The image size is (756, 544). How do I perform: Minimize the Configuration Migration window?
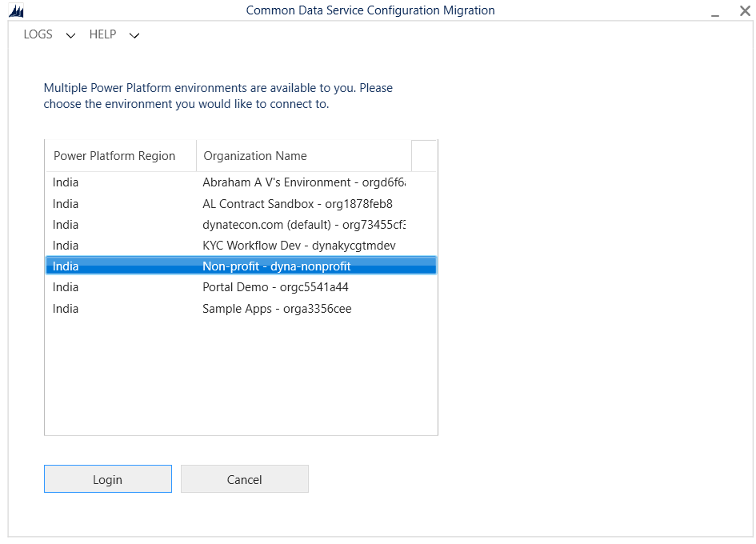point(714,11)
